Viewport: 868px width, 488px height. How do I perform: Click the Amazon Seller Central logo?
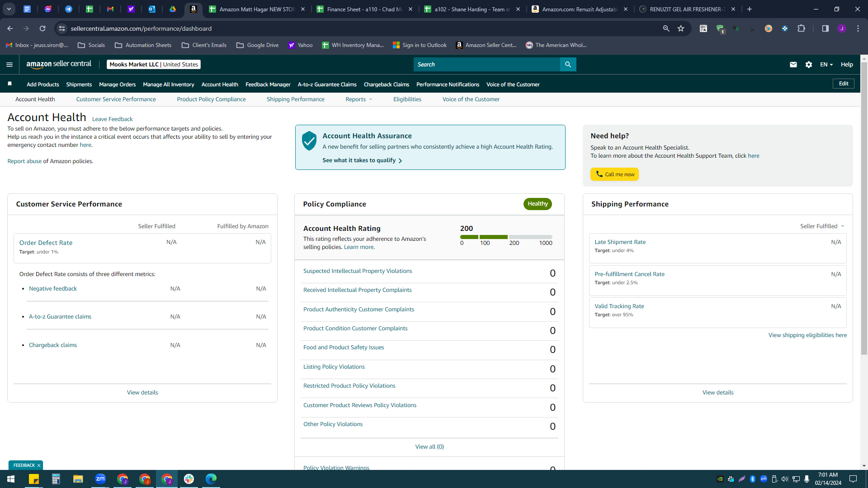point(59,64)
